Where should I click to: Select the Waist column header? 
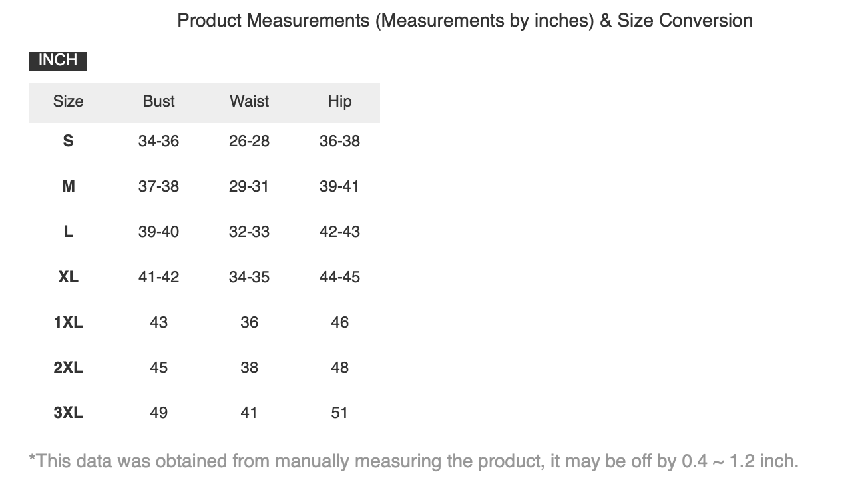(249, 101)
